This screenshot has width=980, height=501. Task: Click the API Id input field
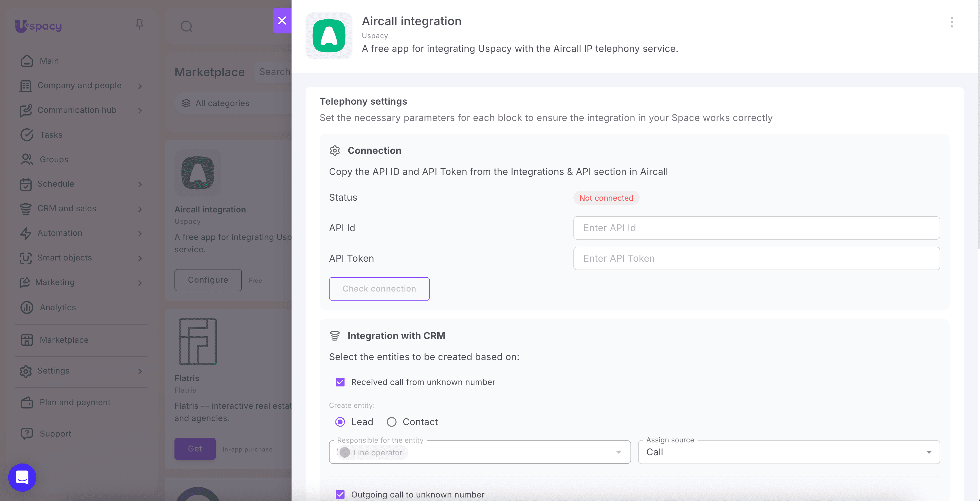click(756, 228)
